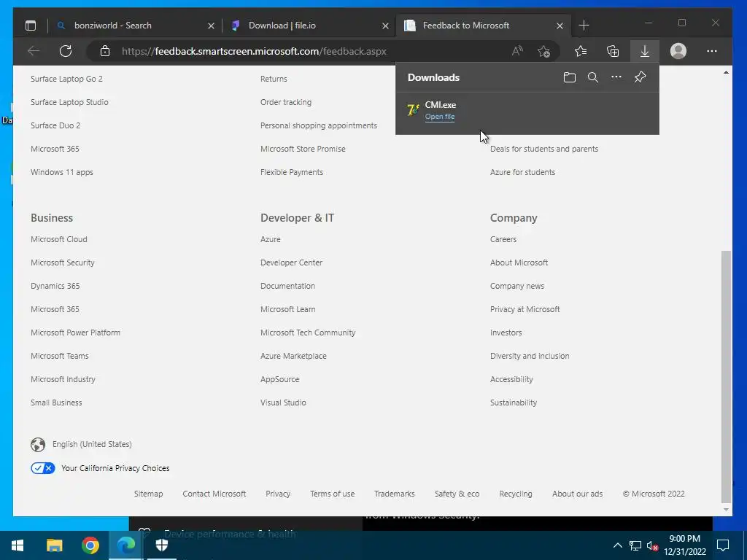Click the address bar URL
The image size is (747, 560).
tap(254, 52)
